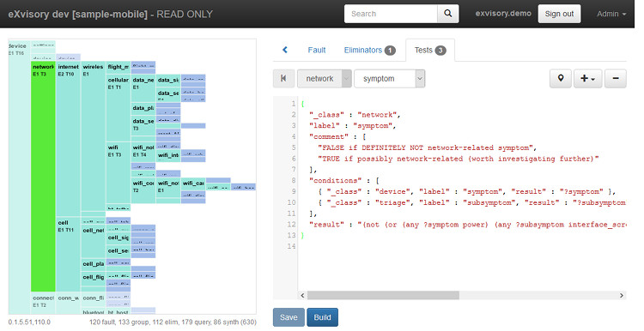Viewport: 644px width, 331px height.
Task: Click the minus remove button
Action: click(616, 78)
